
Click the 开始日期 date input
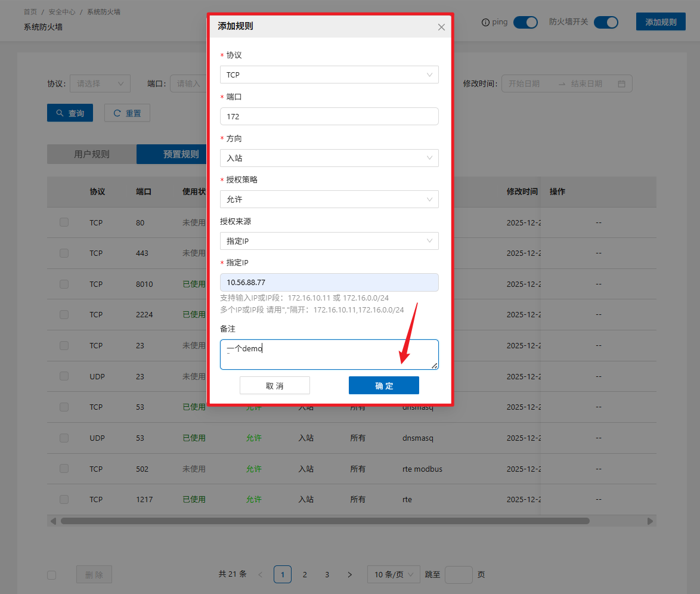click(525, 83)
